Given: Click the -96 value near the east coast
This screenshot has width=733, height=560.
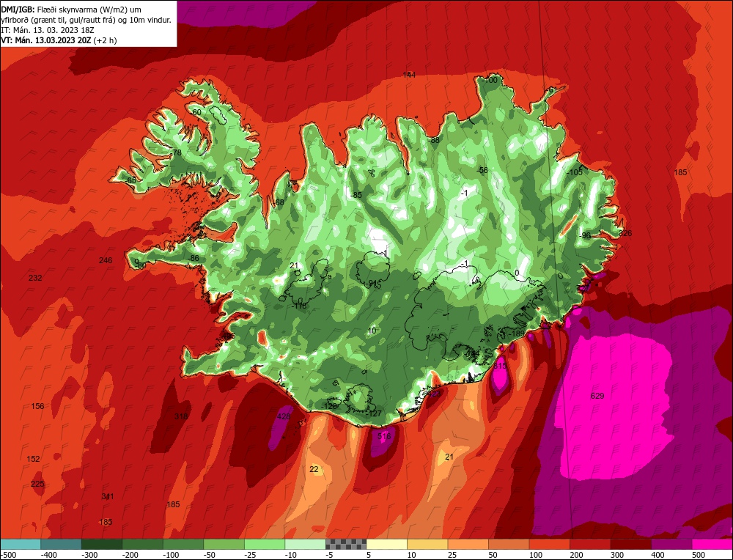Looking at the screenshot, I should tap(585, 235).
